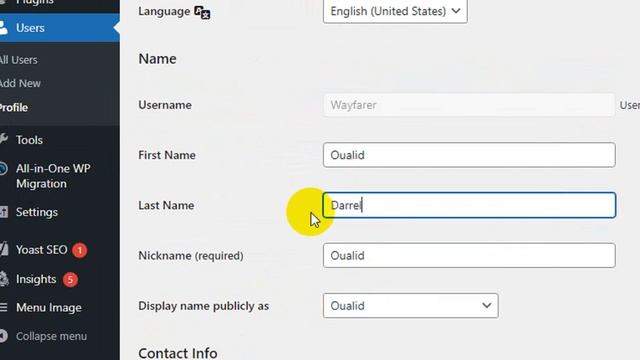Click the Users person icon
This screenshot has height=360, width=640.
[3, 28]
